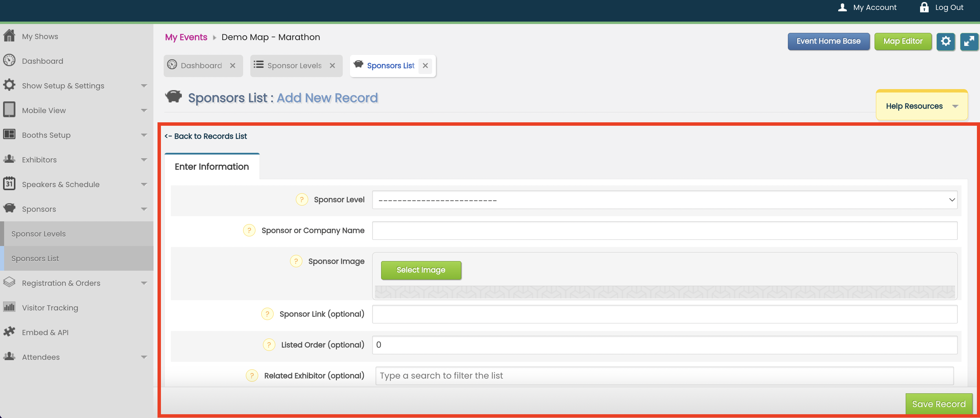Open Embed & API menu item
980x418 pixels.
[x=45, y=332]
